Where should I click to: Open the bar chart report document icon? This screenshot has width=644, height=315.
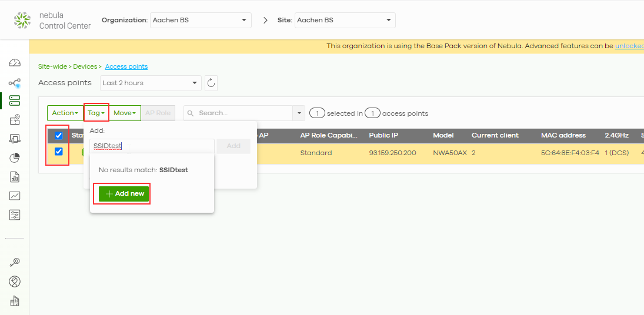[15, 177]
